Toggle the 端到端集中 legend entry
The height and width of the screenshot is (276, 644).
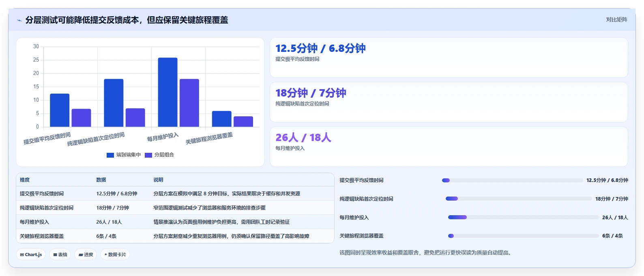[x=124, y=155]
